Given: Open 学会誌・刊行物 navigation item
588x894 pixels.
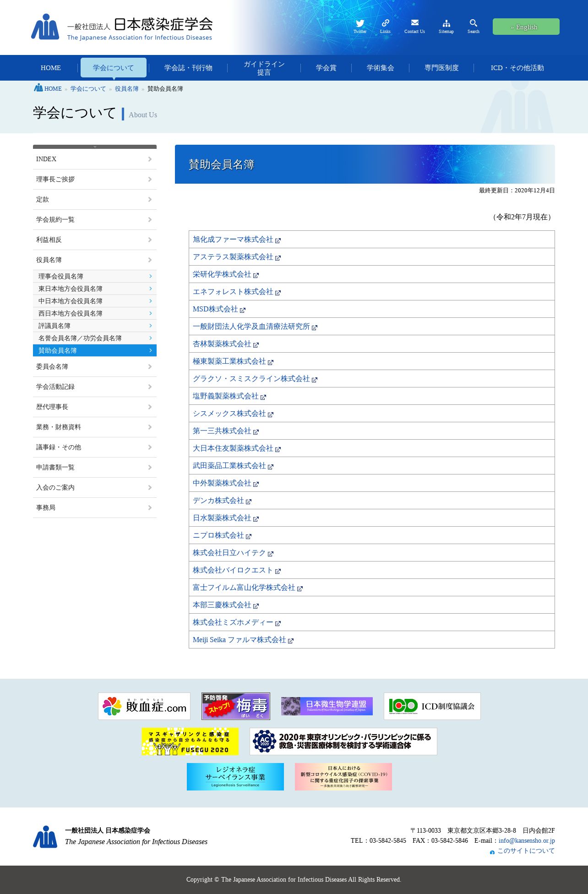Looking at the screenshot, I should point(188,68).
